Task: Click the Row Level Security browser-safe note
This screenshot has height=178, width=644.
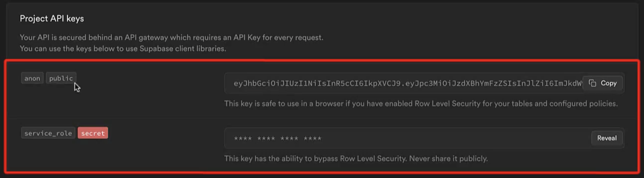Action: (x=421, y=104)
